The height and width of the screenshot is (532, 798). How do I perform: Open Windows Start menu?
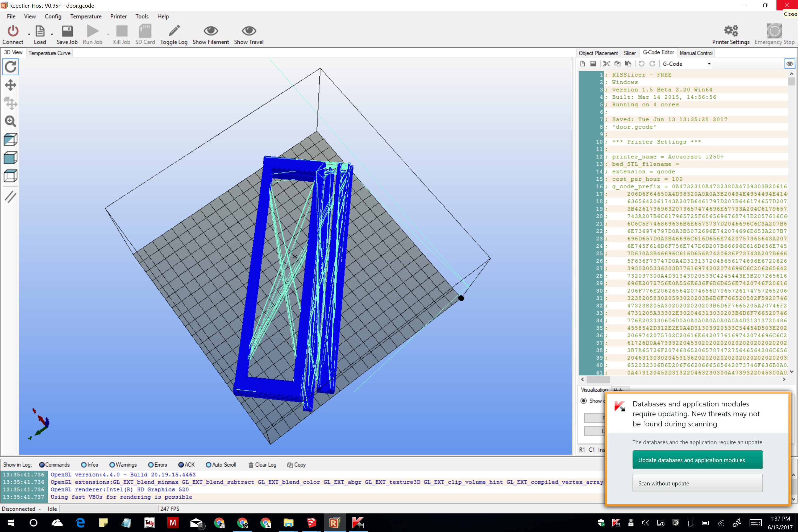pos(11,523)
